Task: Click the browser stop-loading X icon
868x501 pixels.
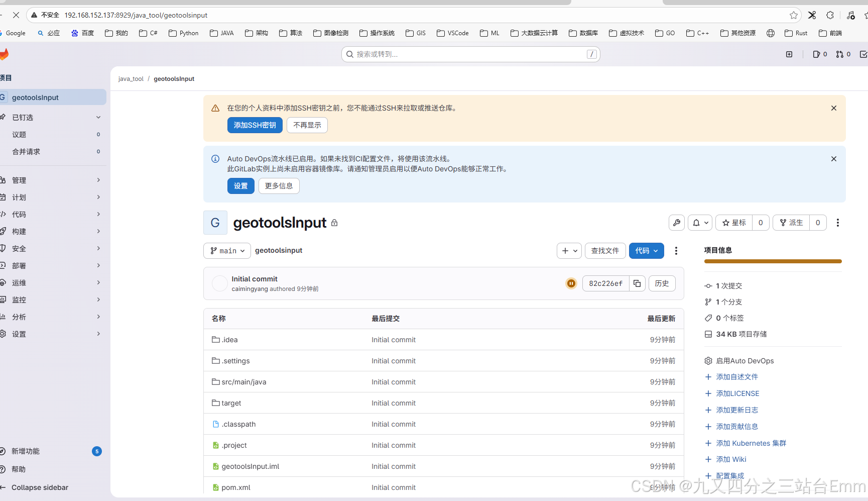Action: (16, 15)
